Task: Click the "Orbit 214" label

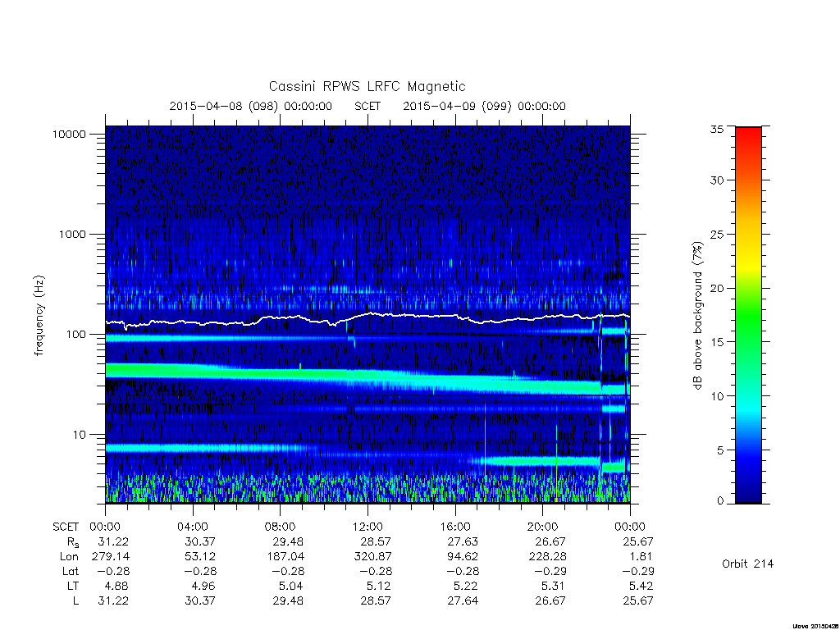Action: [x=747, y=564]
